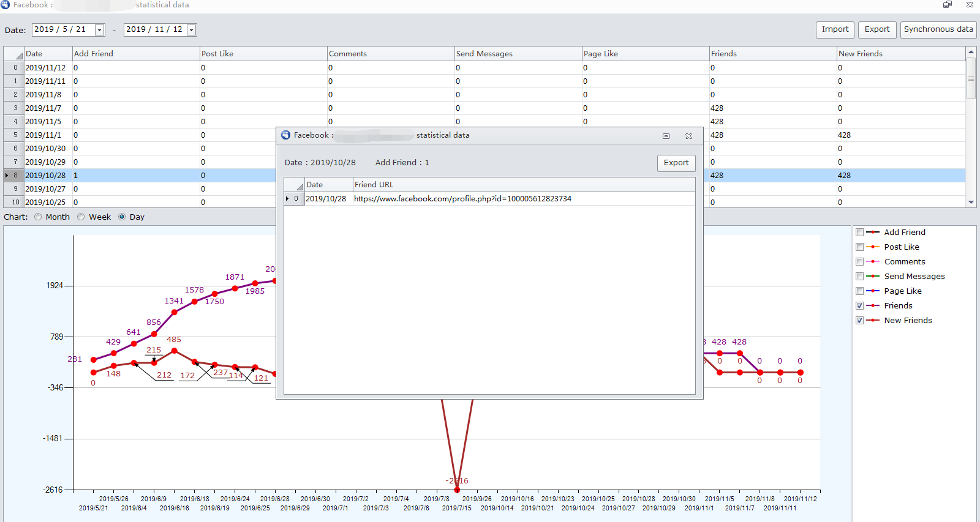Click the main window Facebook title icon
Image resolution: width=980 pixels, height=522 pixels.
pyautogui.click(x=5, y=4)
